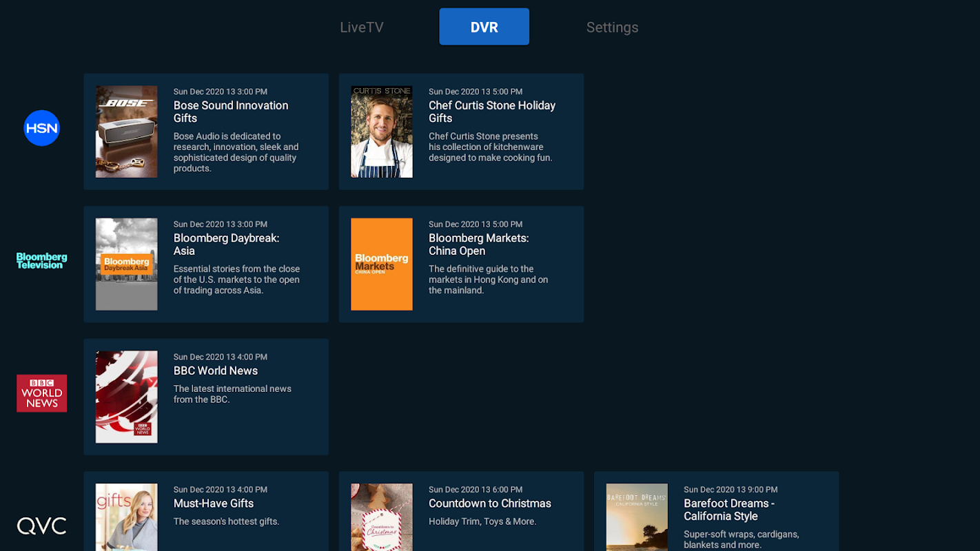The height and width of the screenshot is (551, 980).
Task: Click the Bloomberg Television channel logo
Action: [x=42, y=260]
